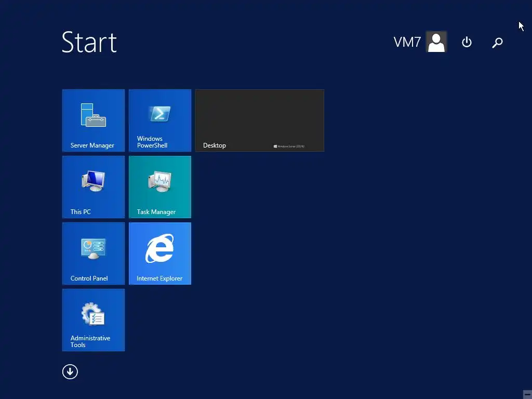Viewport: 532px width, 399px height.
Task: Open the Server Manager tile
Action: (x=94, y=121)
